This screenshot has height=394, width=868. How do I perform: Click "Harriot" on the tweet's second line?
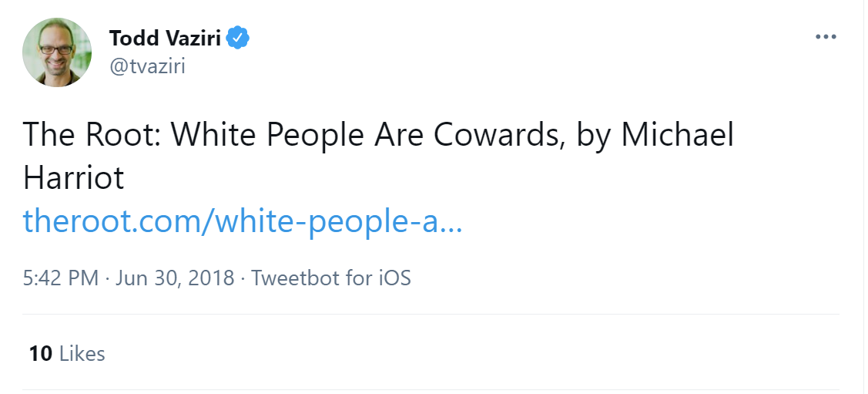coord(74,179)
